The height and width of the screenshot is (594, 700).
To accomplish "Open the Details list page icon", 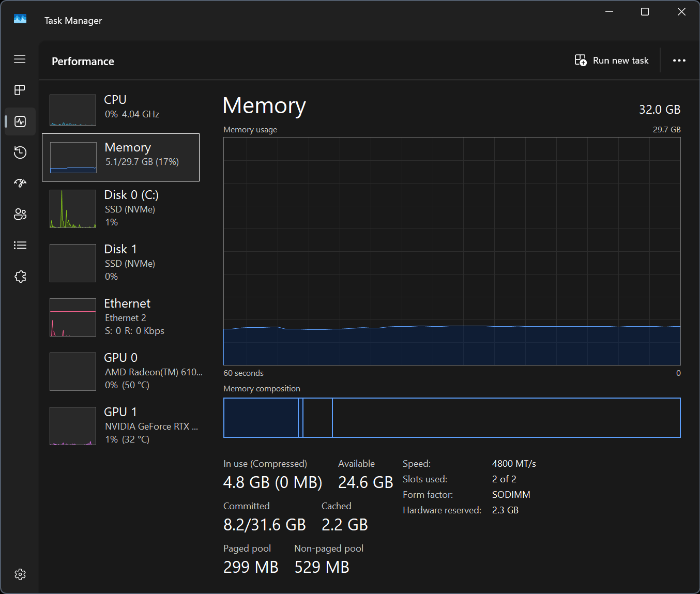I will click(20, 245).
